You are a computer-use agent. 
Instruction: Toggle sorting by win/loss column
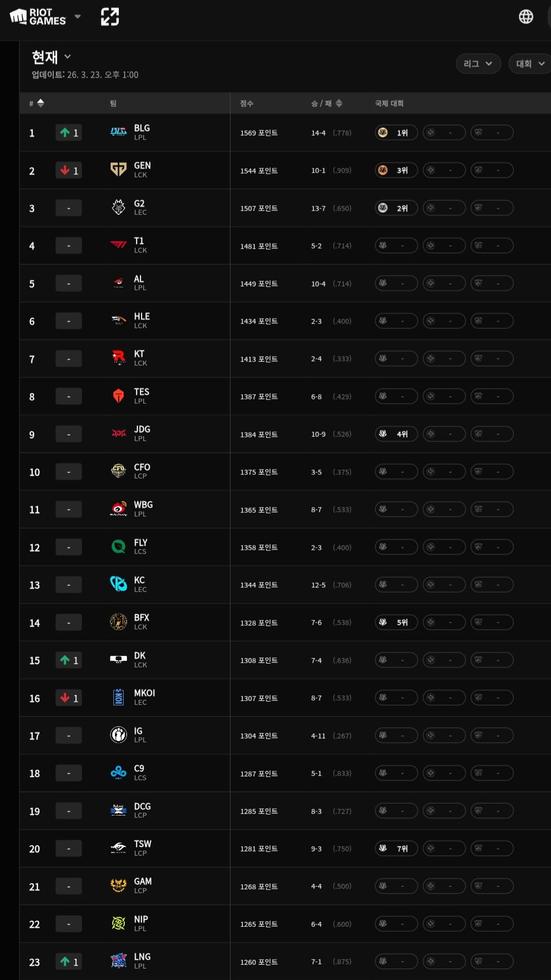pos(339,103)
